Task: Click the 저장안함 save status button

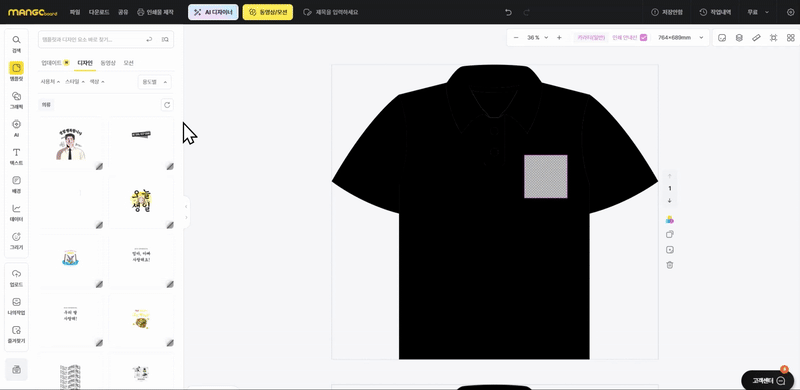Action: [x=667, y=12]
